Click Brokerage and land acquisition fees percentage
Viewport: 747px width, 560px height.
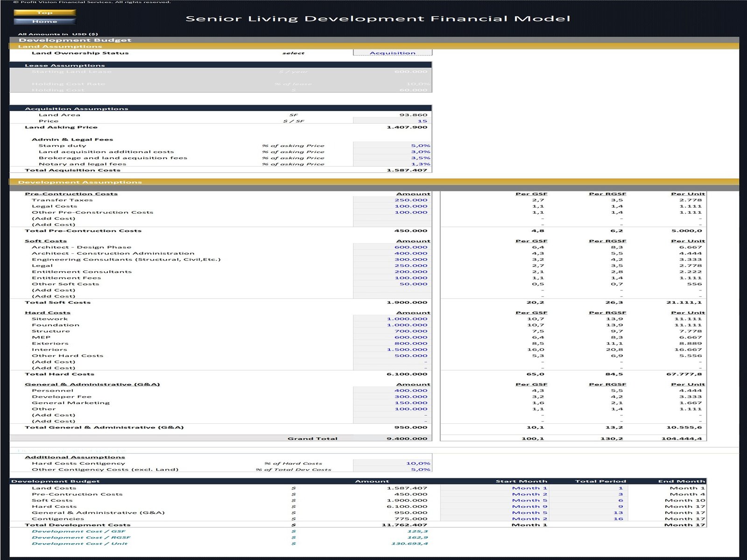click(x=392, y=158)
